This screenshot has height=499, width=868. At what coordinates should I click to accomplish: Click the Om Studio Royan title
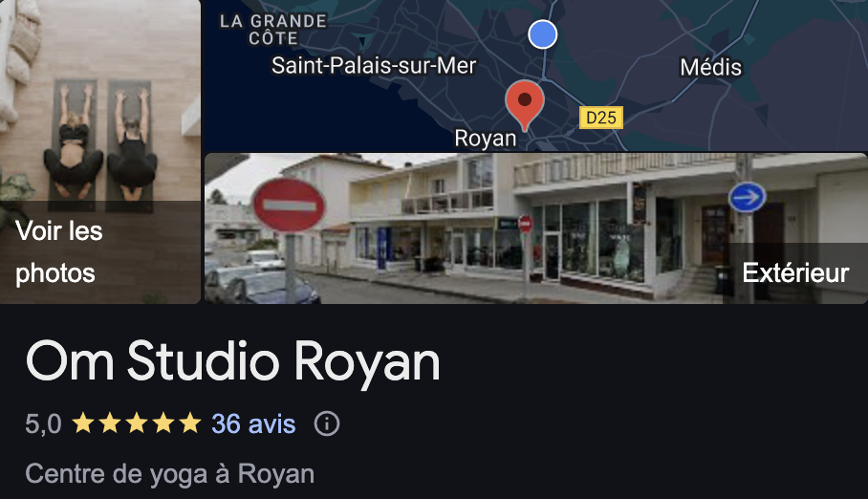tap(232, 361)
